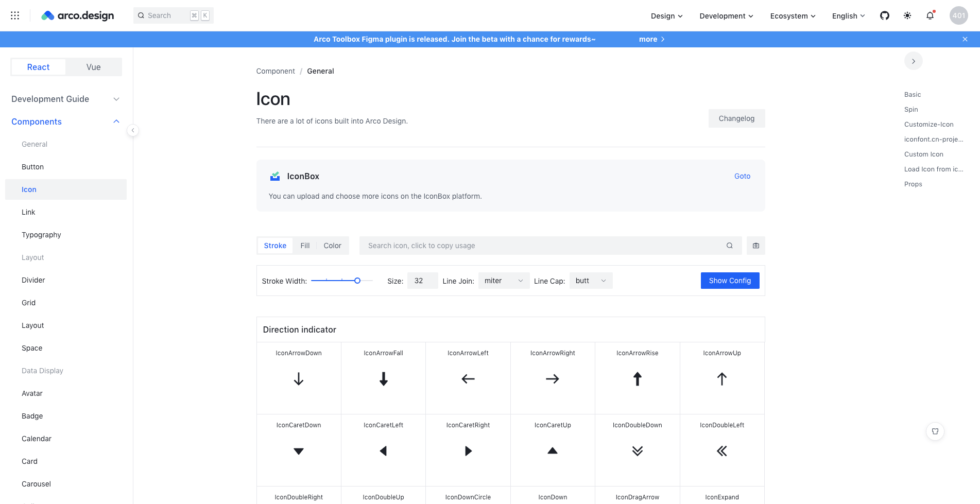Focus the Search icon input field

(x=551, y=246)
